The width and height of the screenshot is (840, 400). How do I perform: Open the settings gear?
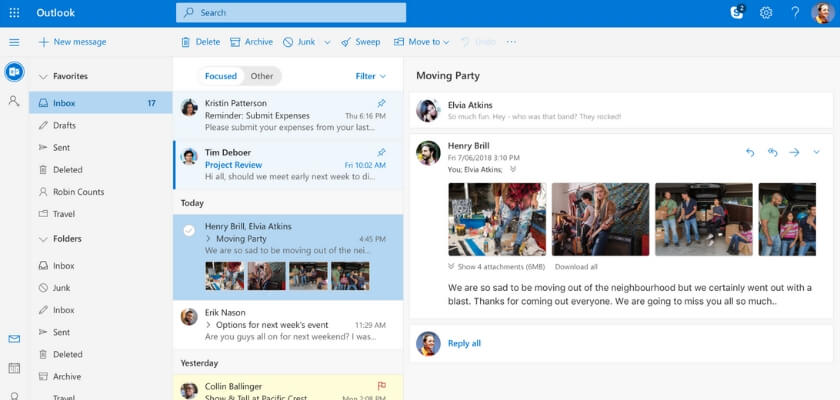[766, 13]
